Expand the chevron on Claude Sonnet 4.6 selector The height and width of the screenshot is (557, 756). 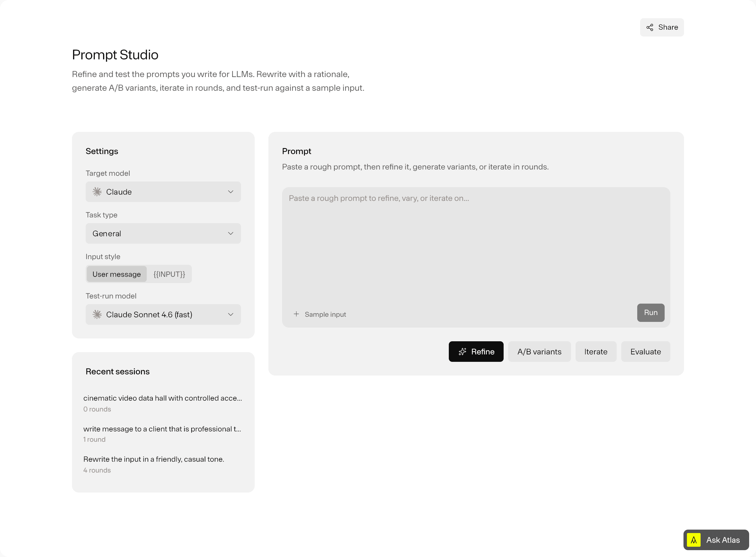pos(231,314)
